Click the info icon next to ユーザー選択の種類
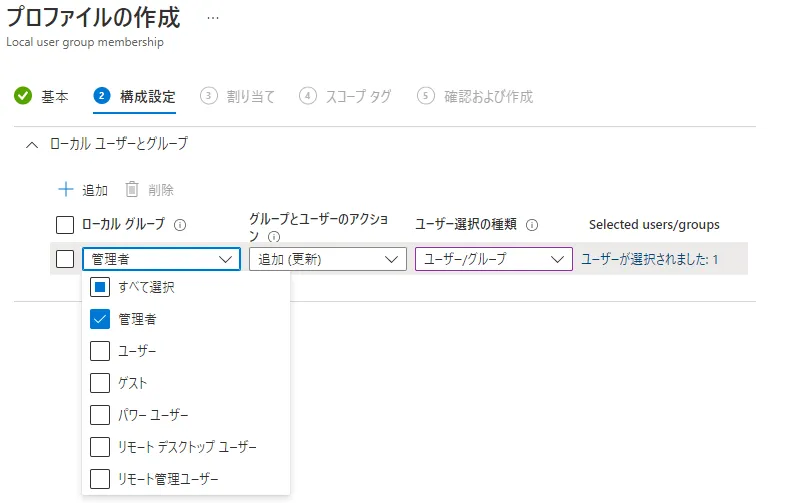Image resolution: width=787 pixels, height=503 pixels. pos(532,225)
